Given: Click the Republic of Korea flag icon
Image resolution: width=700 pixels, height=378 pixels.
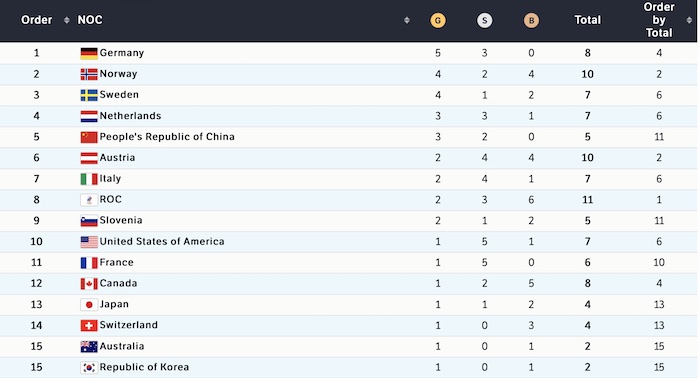Looking at the screenshot, I should point(89,367).
